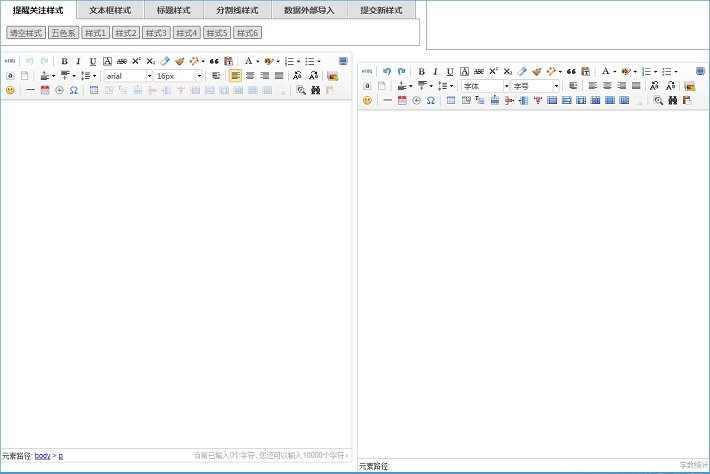Image resolution: width=710 pixels, height=474 pixels.
Task: Open emoticon smiley in left editor
Action: pos(10,90)
